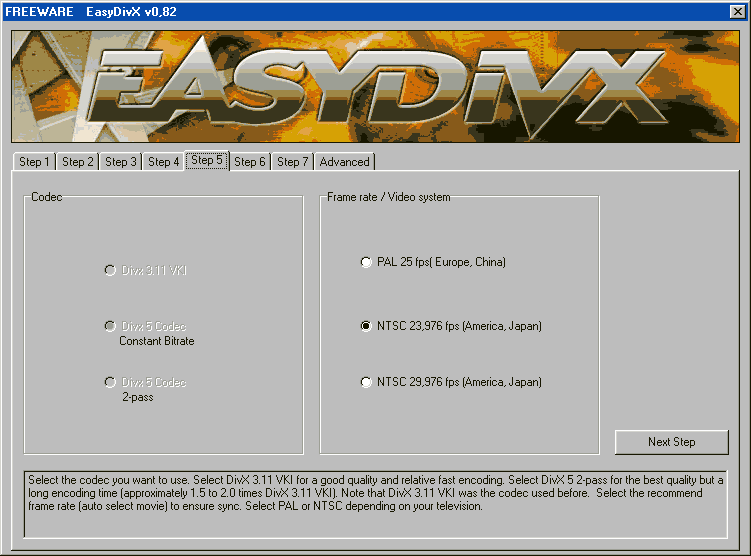Click the Constant Bitrate label
The image size is (751, 556).
coord(157,341)
